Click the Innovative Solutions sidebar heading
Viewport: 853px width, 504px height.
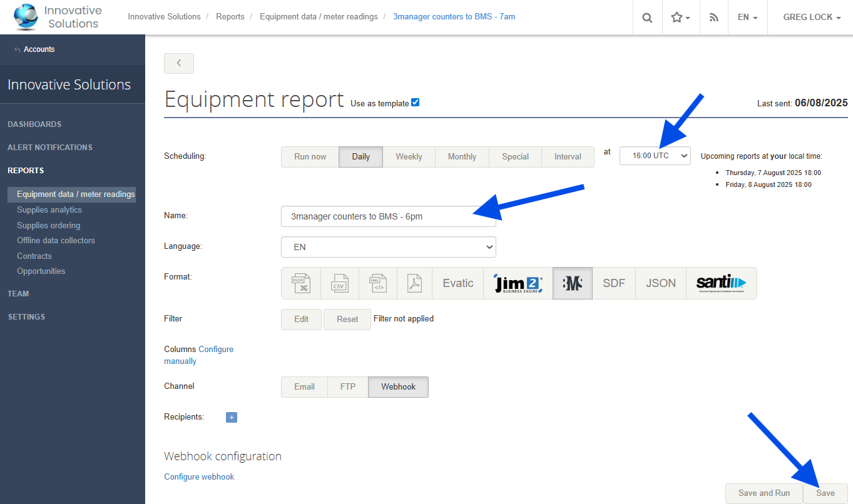pos(69,85)
